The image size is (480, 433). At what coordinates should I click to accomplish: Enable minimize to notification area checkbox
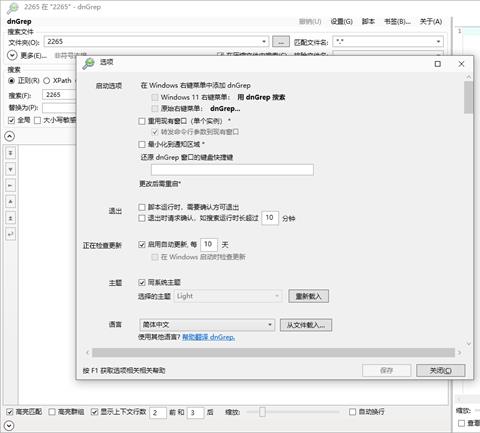click(142, 144)
